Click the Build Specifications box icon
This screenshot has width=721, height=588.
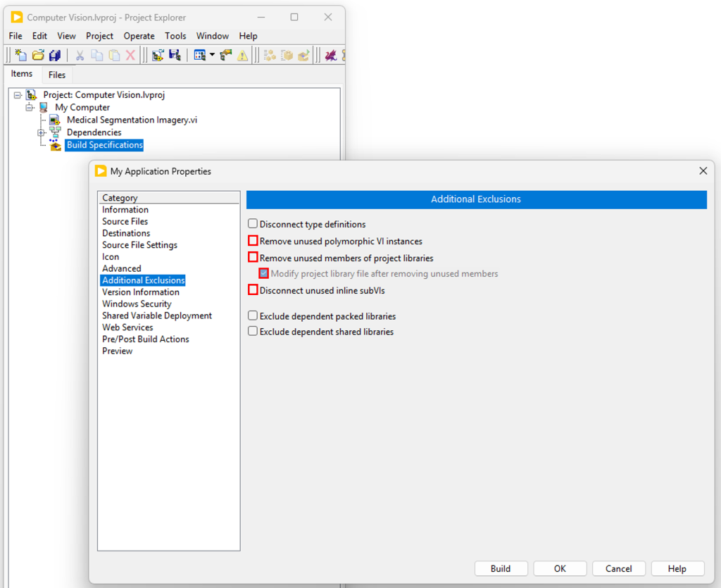pyautogui.click(x=56, y=145)
